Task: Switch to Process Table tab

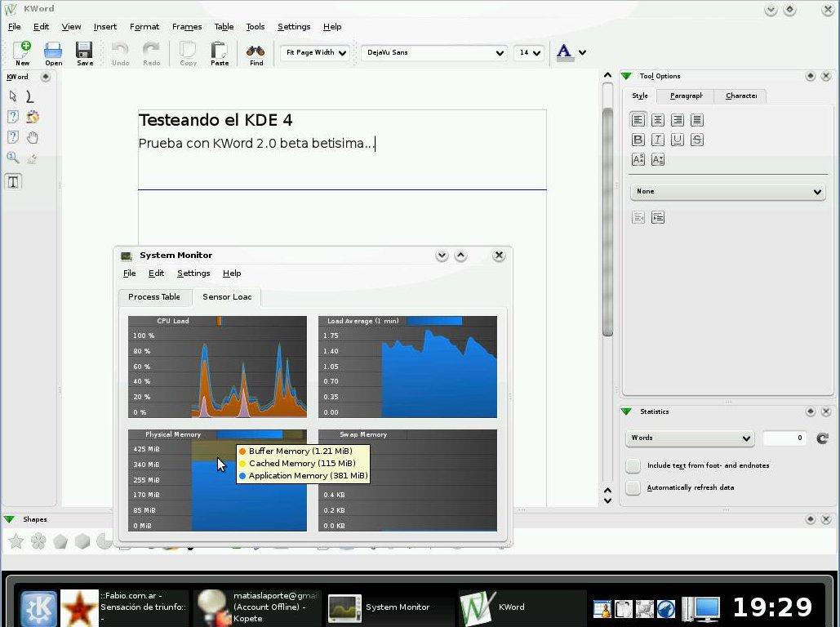Action: (x=154, y=297)
